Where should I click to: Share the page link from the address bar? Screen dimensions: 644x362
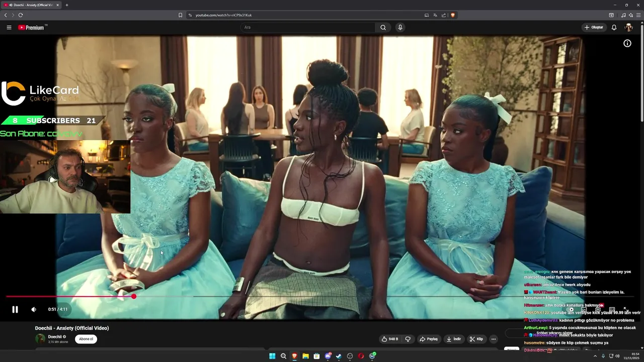444,15
